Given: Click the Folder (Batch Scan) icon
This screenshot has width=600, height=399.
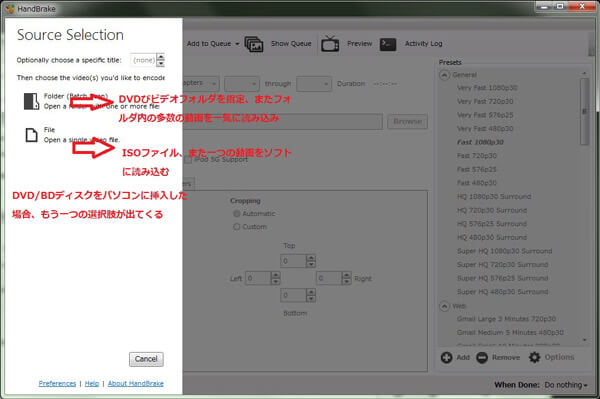Looking at the screenshot, I should pyautogui.click(x=31, y=101).
